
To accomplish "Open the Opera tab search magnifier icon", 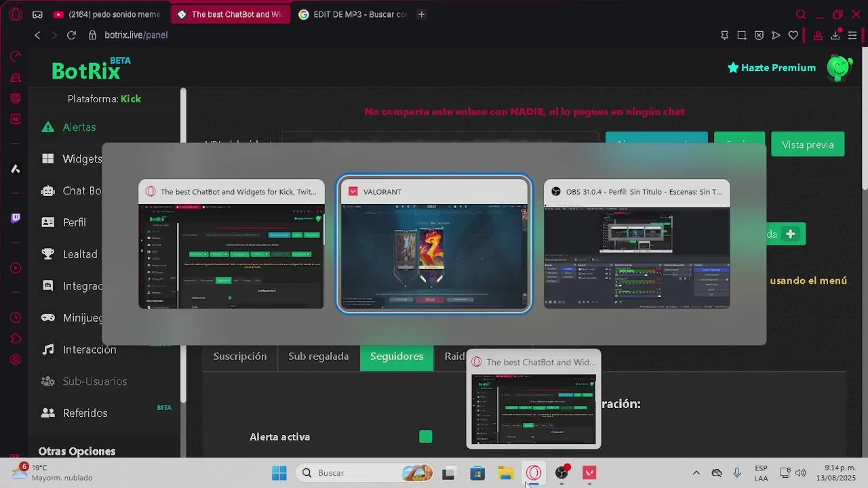I will [801, 14].
